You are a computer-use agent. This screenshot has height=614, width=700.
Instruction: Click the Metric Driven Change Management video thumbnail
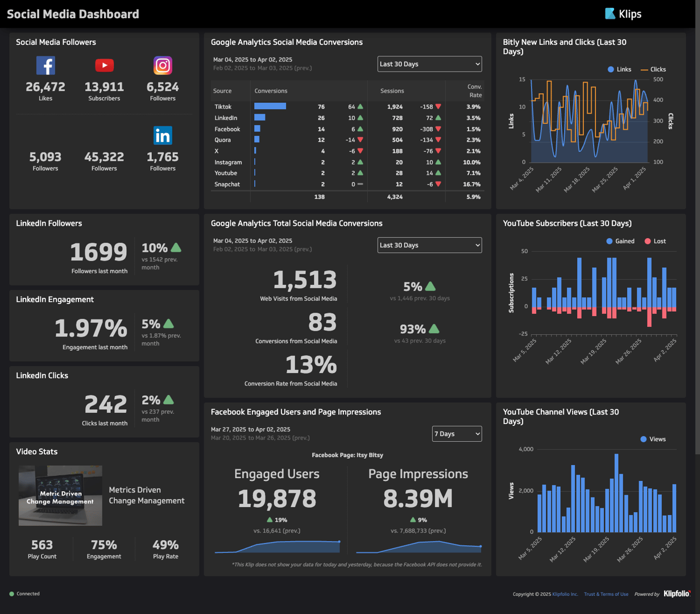[x=60, y=495]
